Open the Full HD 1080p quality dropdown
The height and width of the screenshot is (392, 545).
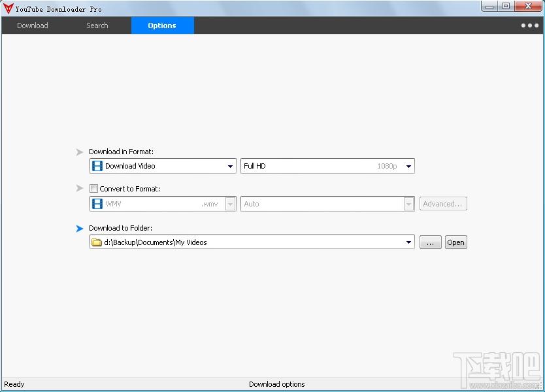(327, 166)
